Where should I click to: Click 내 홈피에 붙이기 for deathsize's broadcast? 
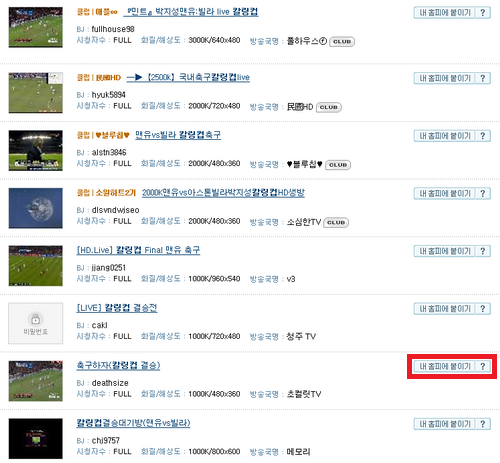444,367
